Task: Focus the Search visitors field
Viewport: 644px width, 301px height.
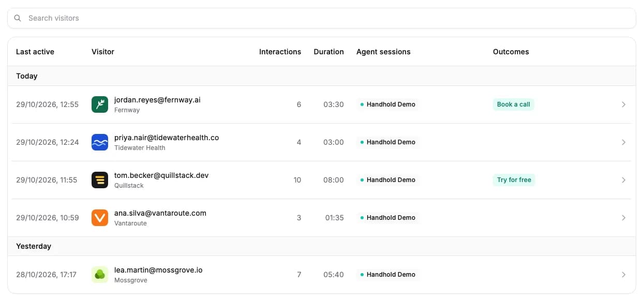Action: (322, 18)
